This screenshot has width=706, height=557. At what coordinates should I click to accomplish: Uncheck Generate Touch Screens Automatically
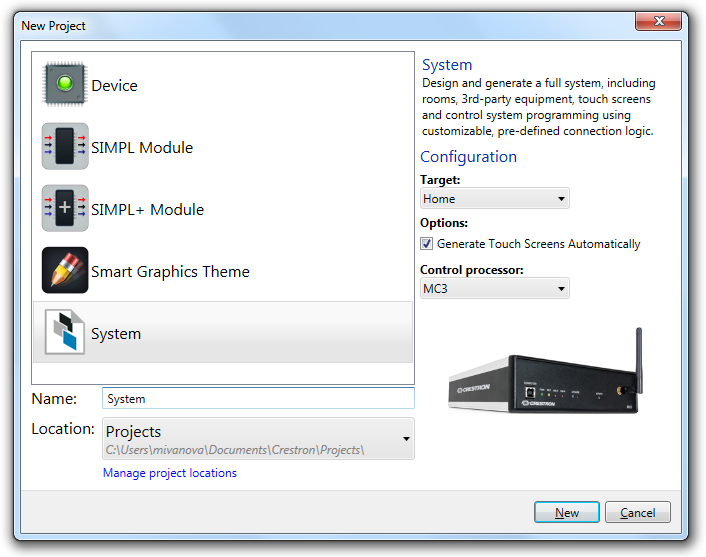(426, 244)
